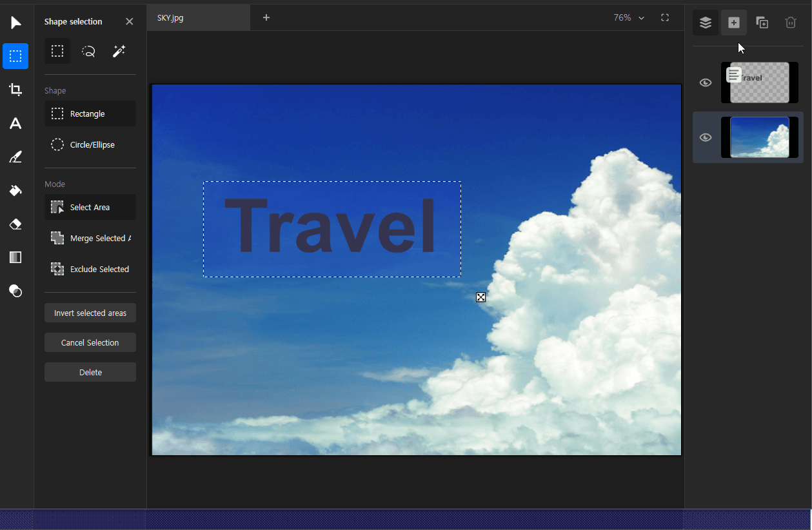Image resolution: width=812 pixels, height=530 pixels.
Task: Open the 76% zoom dropdown
Action: click(x=629, y=17)
